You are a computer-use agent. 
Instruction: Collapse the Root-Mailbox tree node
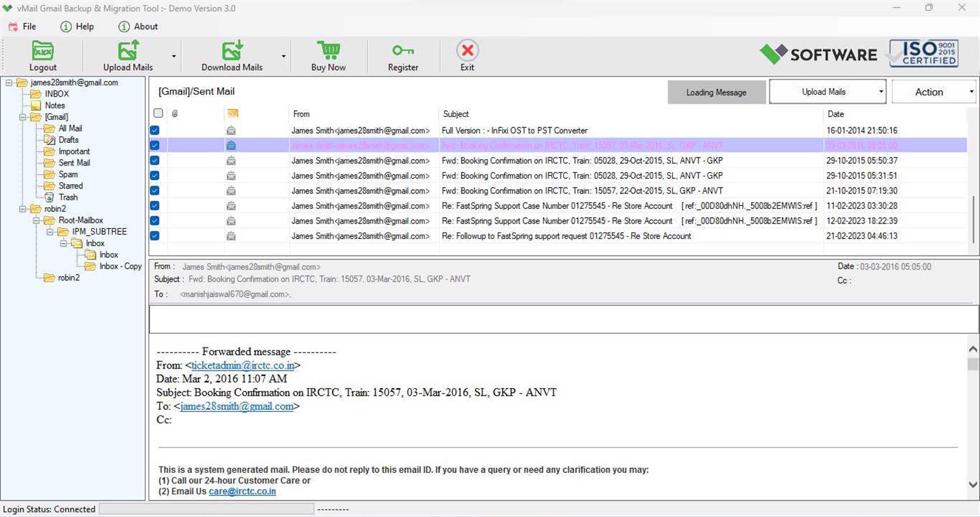36,220
